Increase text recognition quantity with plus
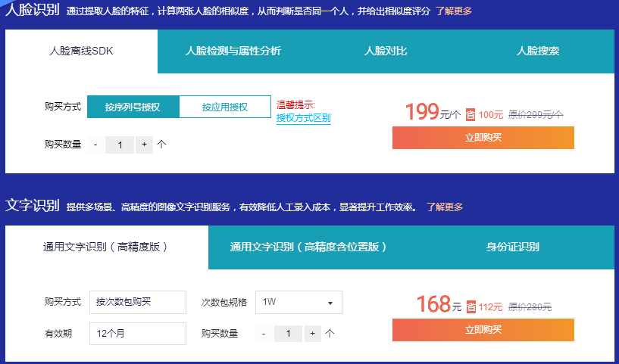This screenshot has width=619, height=364. point(313,334)
